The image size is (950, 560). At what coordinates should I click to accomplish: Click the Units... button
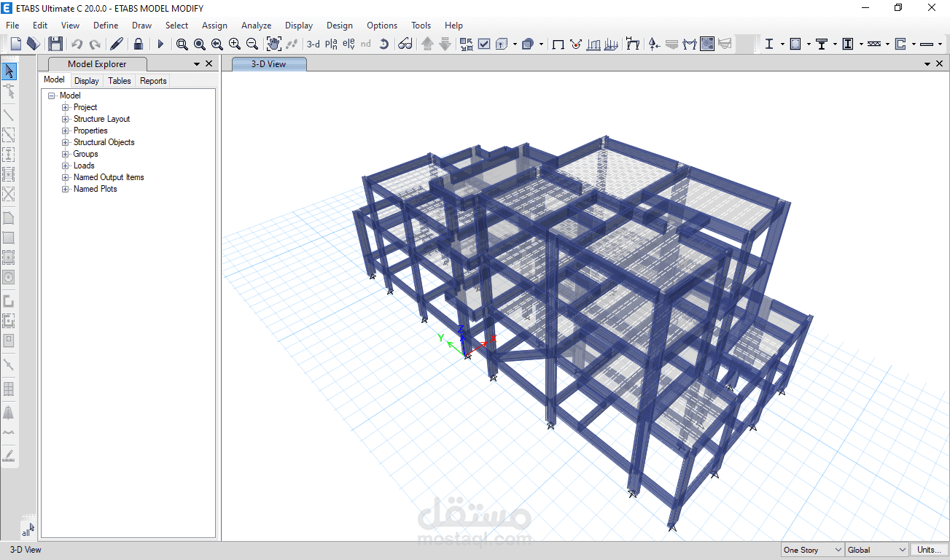tap(929, 550)
